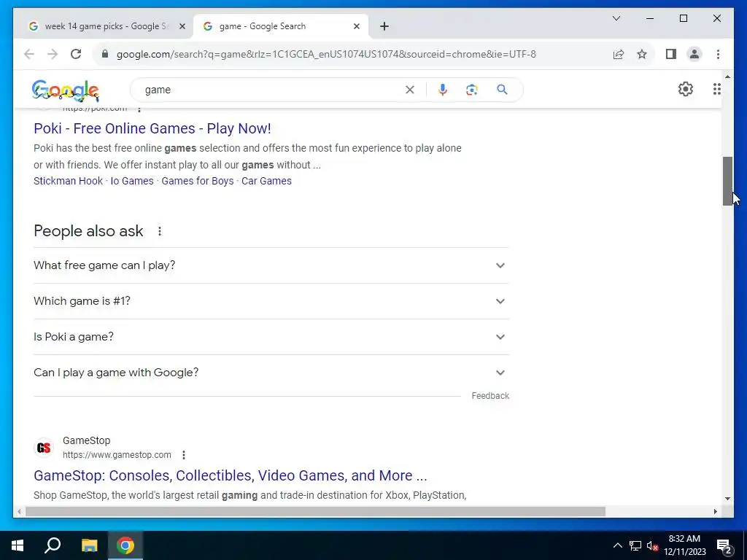Go forward in browser history
The width and height of the screenshot is (747, 560).
tap(53, 54)
